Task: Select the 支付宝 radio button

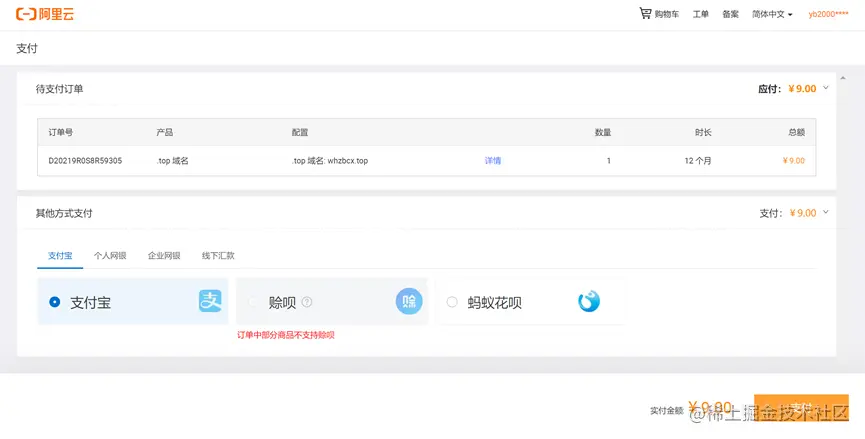Action: 54,302
